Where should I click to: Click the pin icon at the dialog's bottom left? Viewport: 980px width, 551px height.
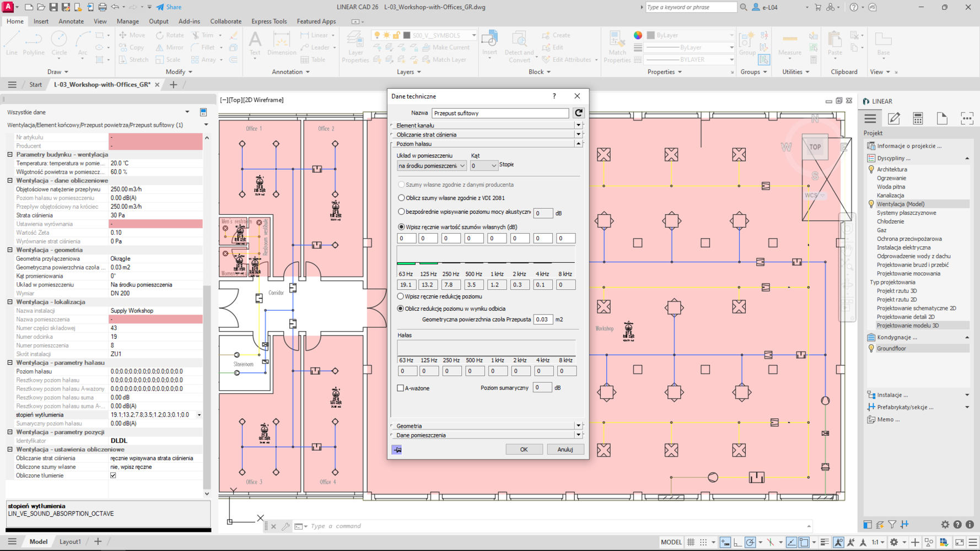(x=397, y=450)
